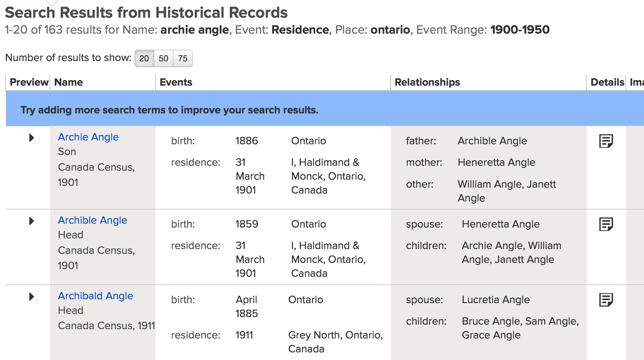Viewport: 644px width, 360px height.
Task: Click the Details column header
Action: 607,82
